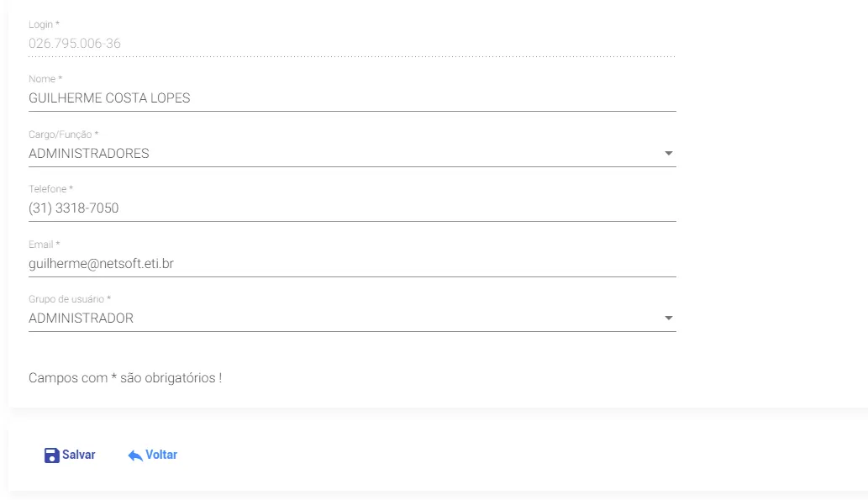The height and width of the screenshot is (500, 868).
Task: Expand the Grupo de usuário dropdown arrow
Action: pos(668,318)
